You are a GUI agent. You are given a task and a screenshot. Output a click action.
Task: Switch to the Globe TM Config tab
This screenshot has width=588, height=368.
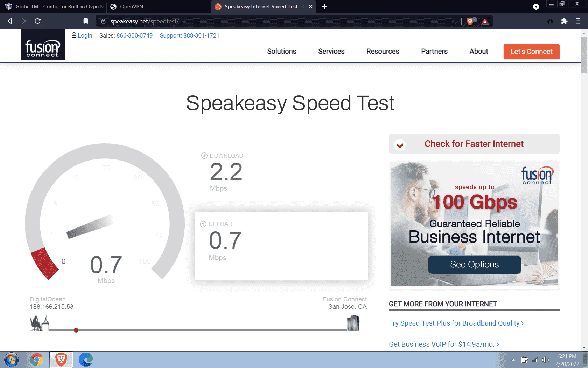coord(54,7)
